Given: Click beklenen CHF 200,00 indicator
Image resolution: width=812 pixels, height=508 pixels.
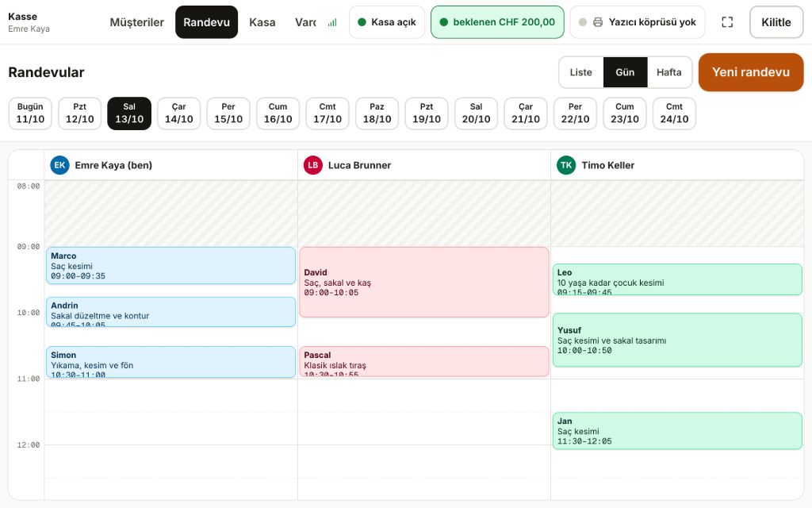Looking at the screenshot, I should (x=497, y=22).
